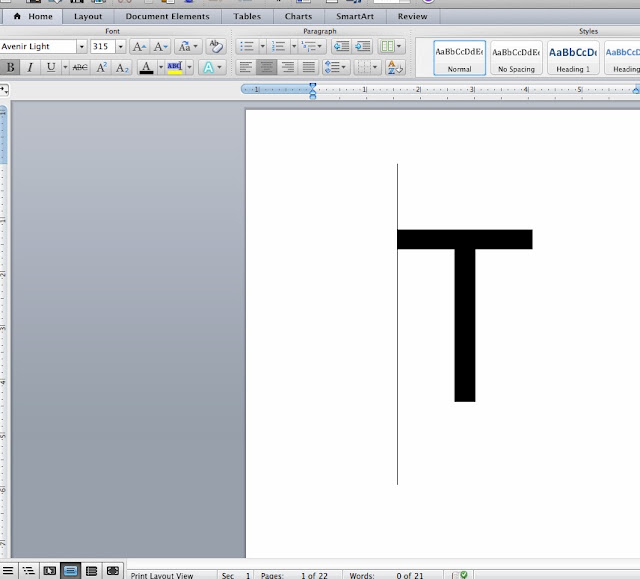Apply the No Spacing style
The height and width of the screenshot is (579, 640).
516,58
